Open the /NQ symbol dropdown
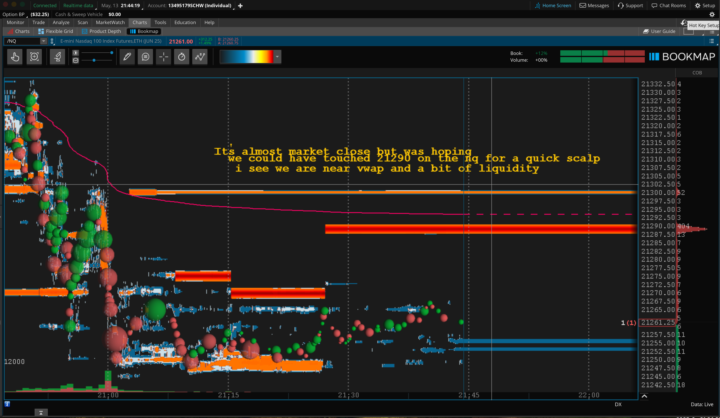 [43, 41]
